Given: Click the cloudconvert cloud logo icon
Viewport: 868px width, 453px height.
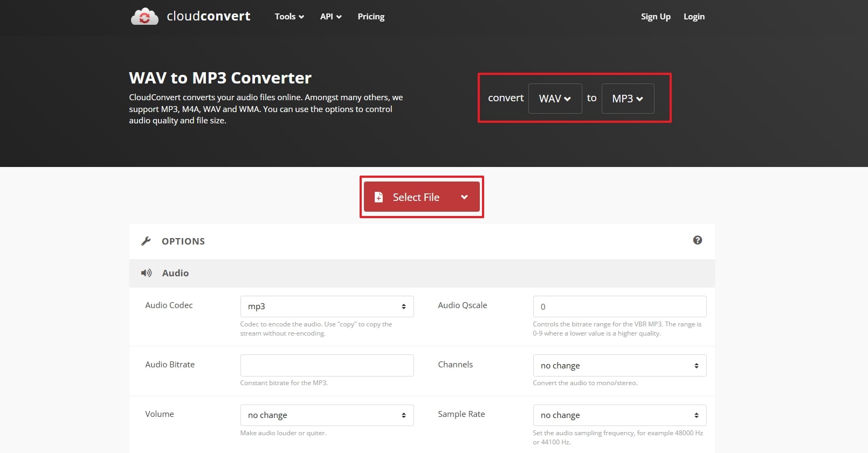Looking at the screenshot, I should [144, 17].
